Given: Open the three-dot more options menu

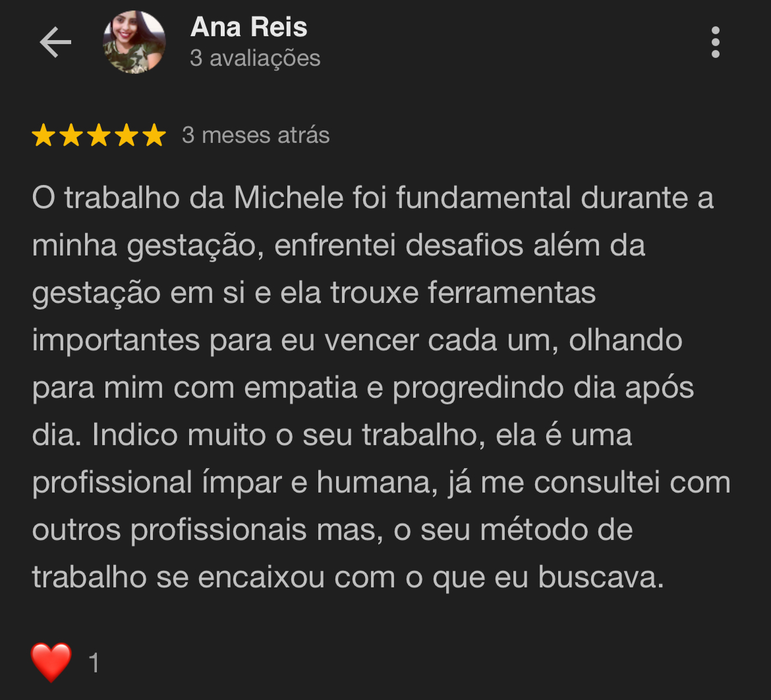Looking at the screenshot, I should [716, 42].
